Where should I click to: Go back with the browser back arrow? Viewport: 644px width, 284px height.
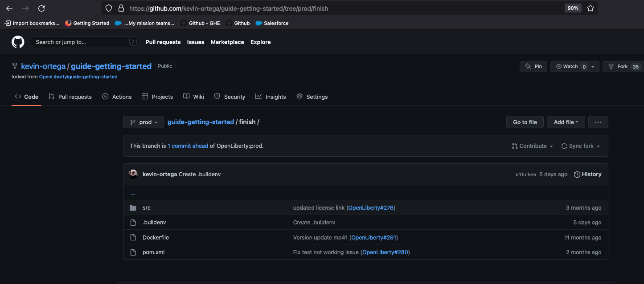coord(9,8)
